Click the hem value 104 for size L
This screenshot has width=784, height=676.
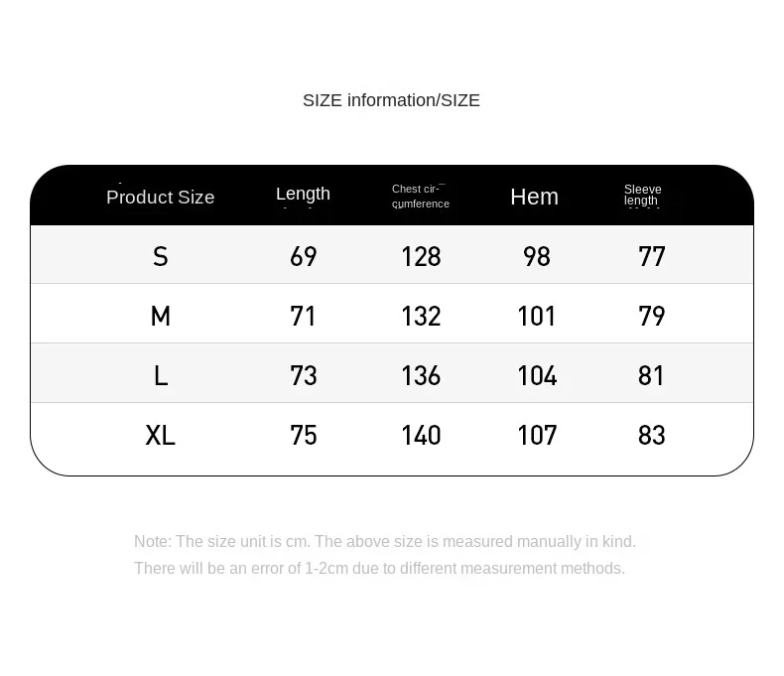537,375
